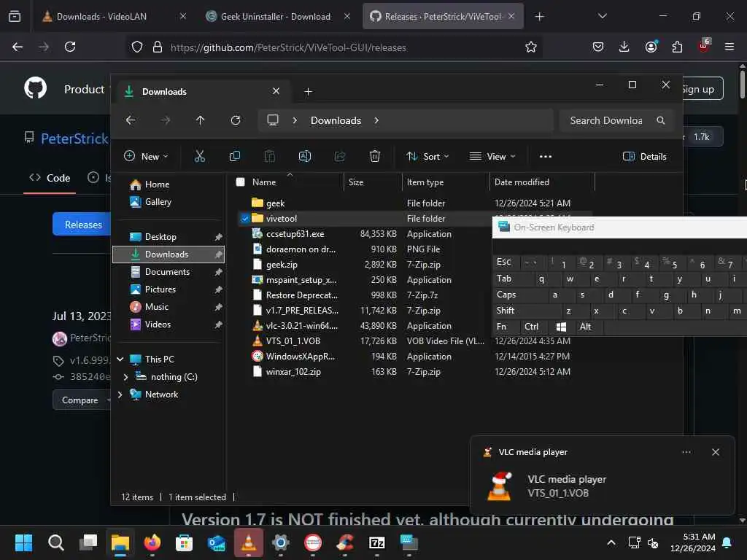The image size is (747, 560).
Task: Open ellipsis options in VLC notification
Action: coord(686,452)
